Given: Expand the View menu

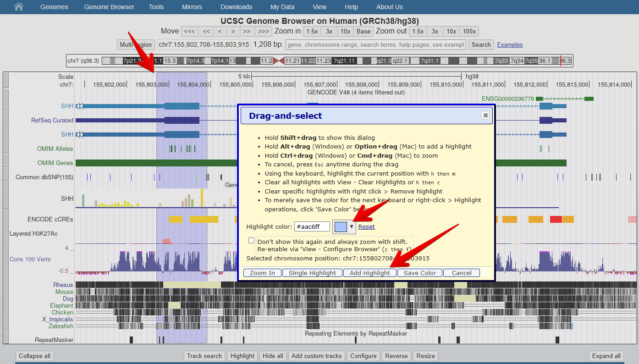Looking at the screenshot, I should click(319, 7).
